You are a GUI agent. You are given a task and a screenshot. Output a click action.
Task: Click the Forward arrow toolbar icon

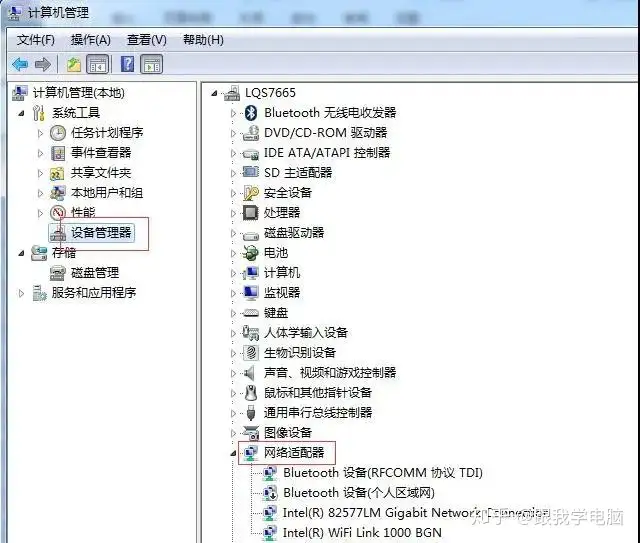(x=43, y=64)
